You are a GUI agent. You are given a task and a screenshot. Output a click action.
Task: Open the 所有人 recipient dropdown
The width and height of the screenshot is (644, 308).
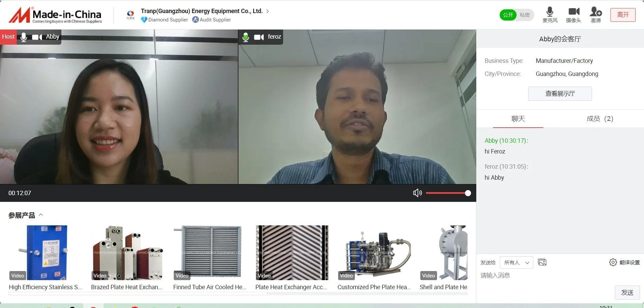point(516,262)
